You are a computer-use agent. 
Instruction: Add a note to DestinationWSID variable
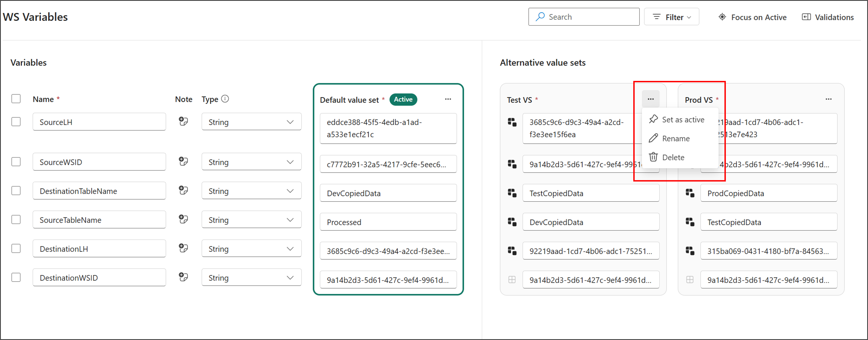pos(183,277)
